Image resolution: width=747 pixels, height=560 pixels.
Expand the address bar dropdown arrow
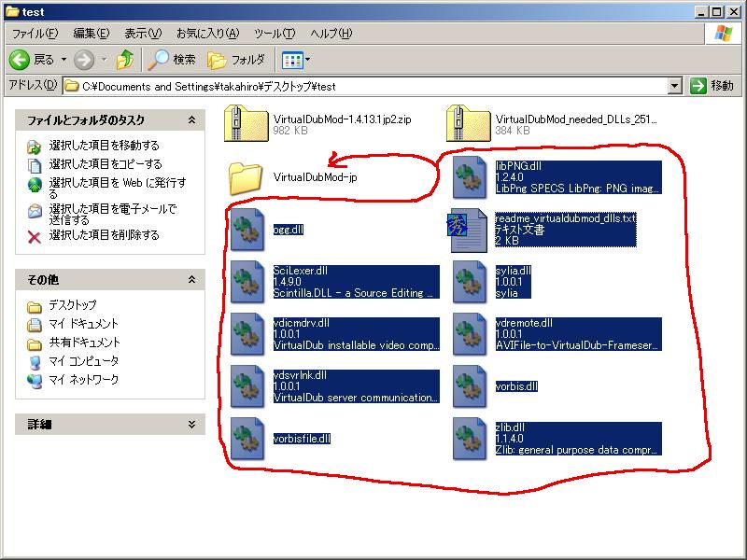point(675,86)
